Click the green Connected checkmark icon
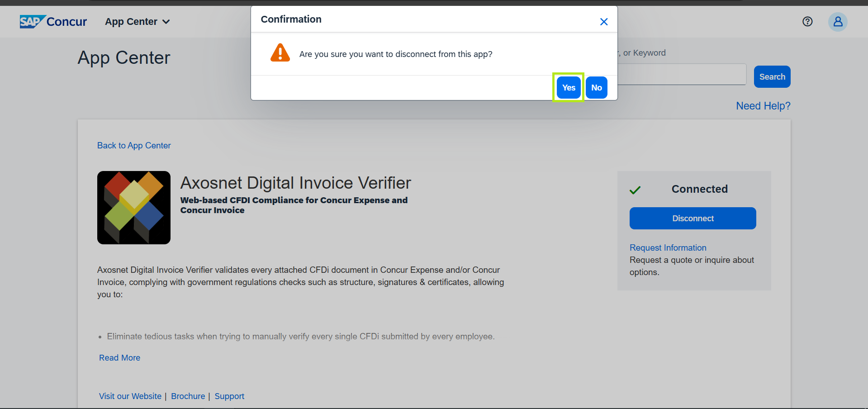 pyautogui.click(x=635, y=190)
